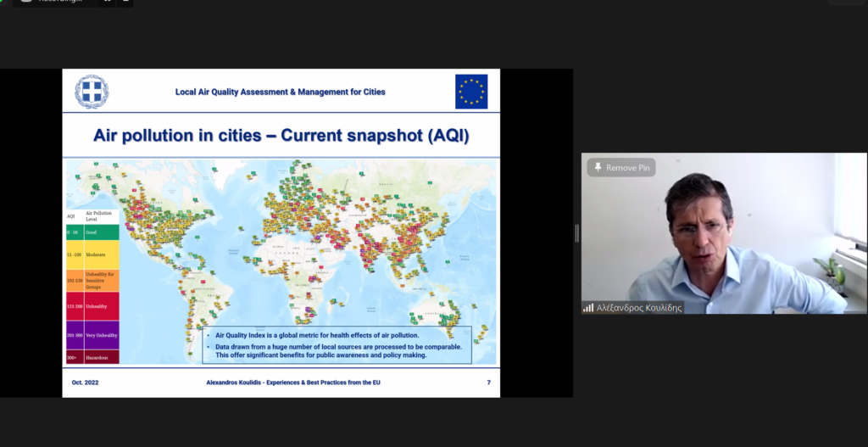868x447 pixels.
Task: Click the yellow Moderate legend swatch
Action: [x=92, y=254]
